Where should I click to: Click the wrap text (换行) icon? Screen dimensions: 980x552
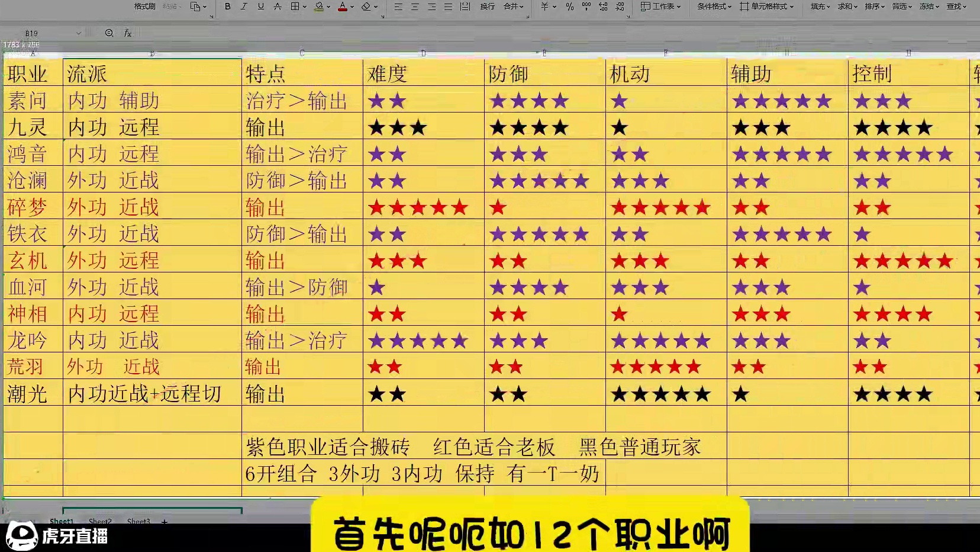click(x=487, y=7)
